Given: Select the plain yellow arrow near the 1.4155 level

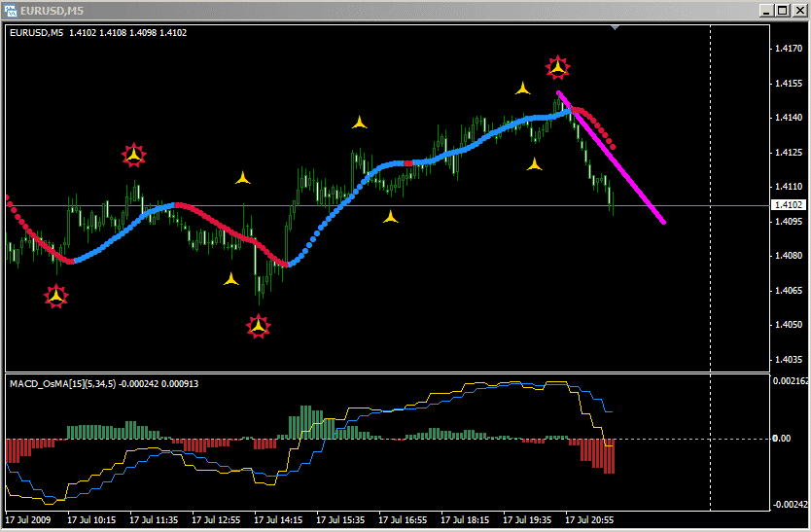Looking at the screenshot, I should coord(523,89).
